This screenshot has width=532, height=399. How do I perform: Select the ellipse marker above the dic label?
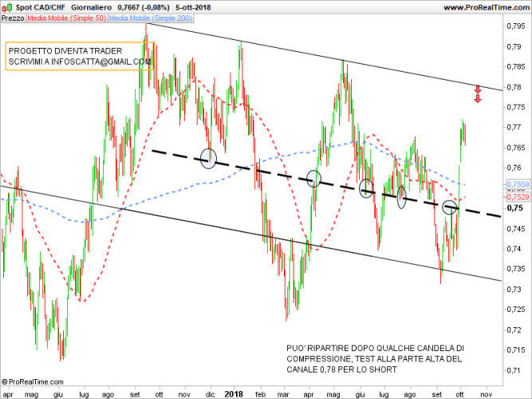208,159
